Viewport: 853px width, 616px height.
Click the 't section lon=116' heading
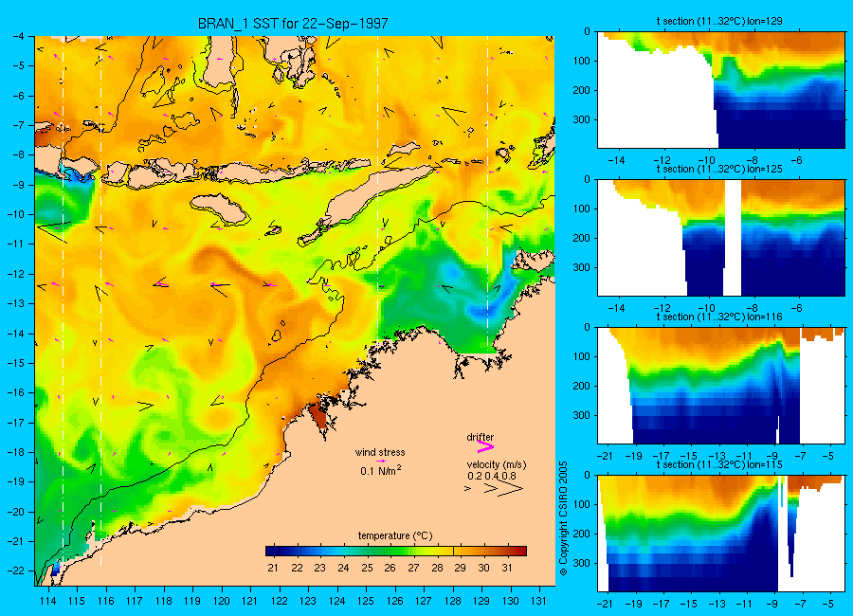(x=719, y=317)
